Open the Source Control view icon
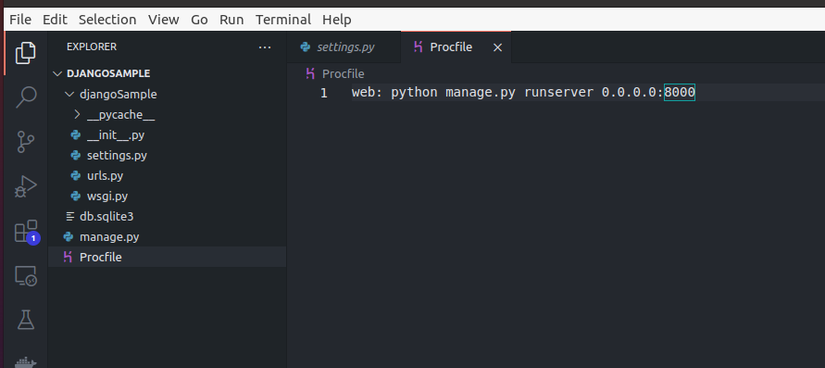Viewport: 825px width, 368px height. click(x=25, y=142)
